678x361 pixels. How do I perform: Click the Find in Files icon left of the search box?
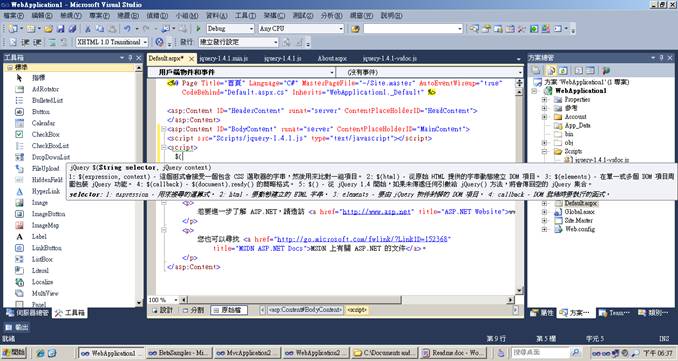[355, 29]
